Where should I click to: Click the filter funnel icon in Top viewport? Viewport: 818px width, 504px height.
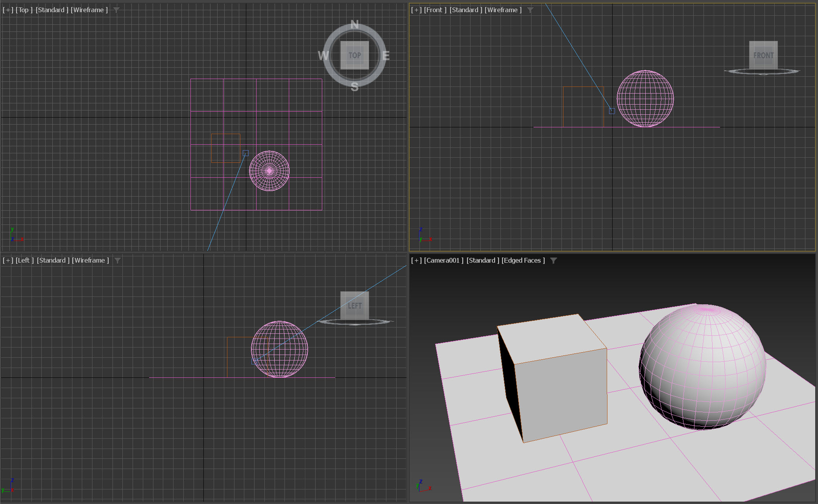pos(116,10)
